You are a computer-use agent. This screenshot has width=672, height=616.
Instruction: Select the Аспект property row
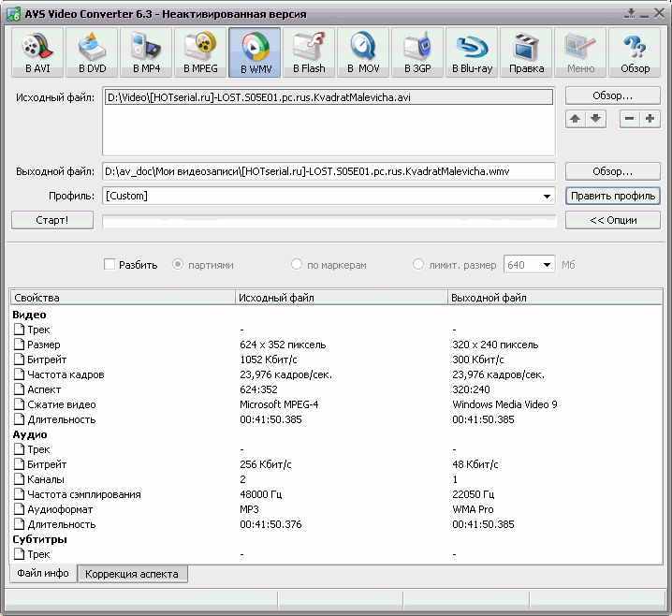click(336, 389)
